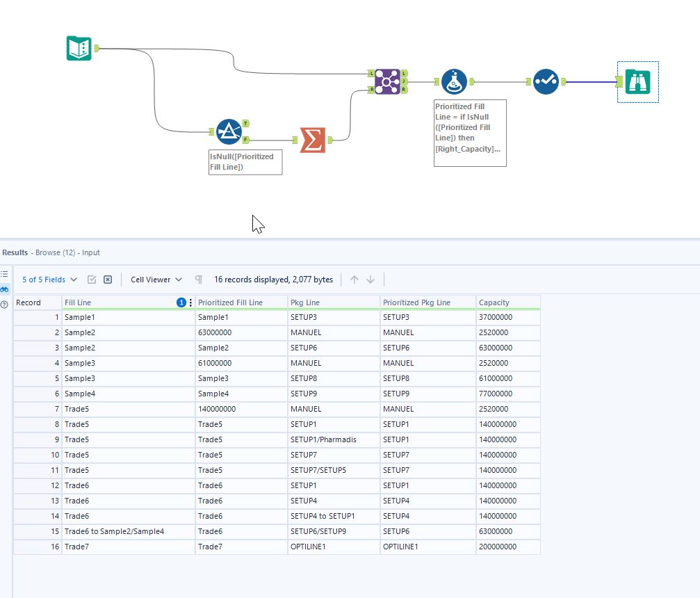Click the clear selection icon next to checkbox
The width and height of the screenshot is (700, 598).
(x=107, y=279)
